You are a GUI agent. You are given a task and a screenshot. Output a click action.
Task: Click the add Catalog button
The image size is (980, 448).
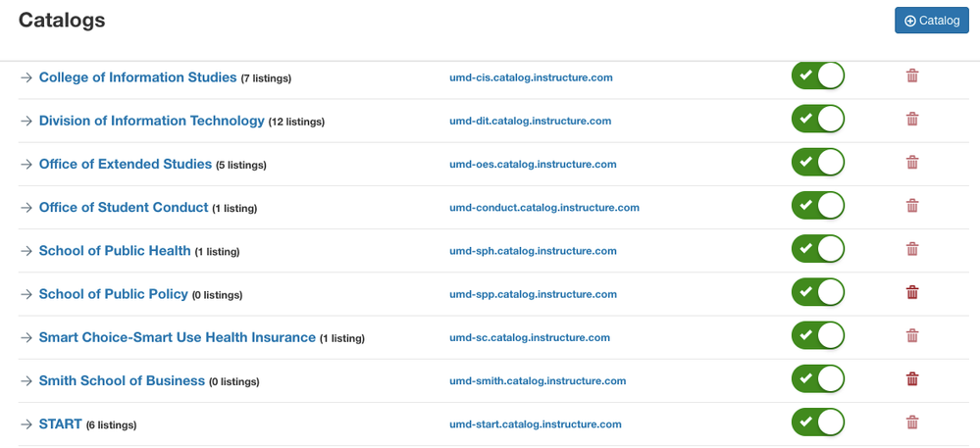coord(931,20)
